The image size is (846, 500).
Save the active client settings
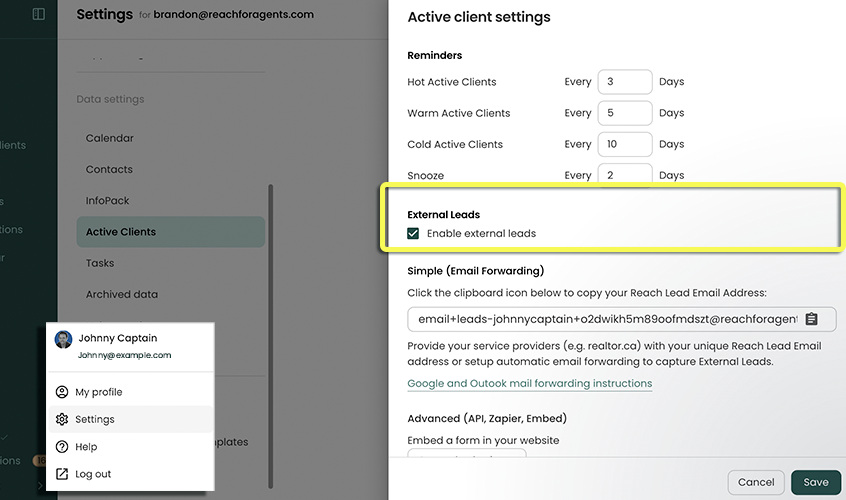pyautogui.click(x=815, y=482)
